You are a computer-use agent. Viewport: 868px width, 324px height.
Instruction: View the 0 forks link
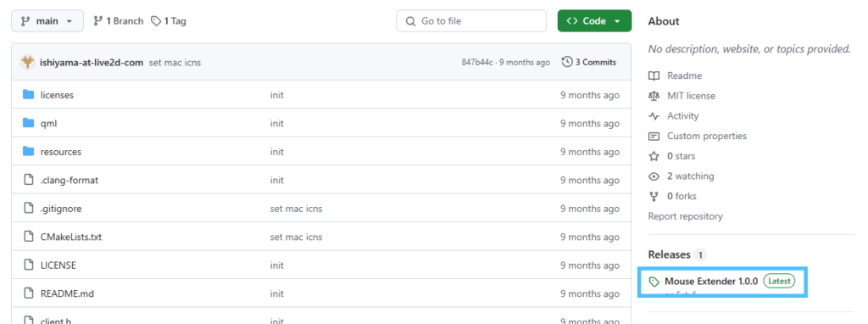tap(682, 196)
